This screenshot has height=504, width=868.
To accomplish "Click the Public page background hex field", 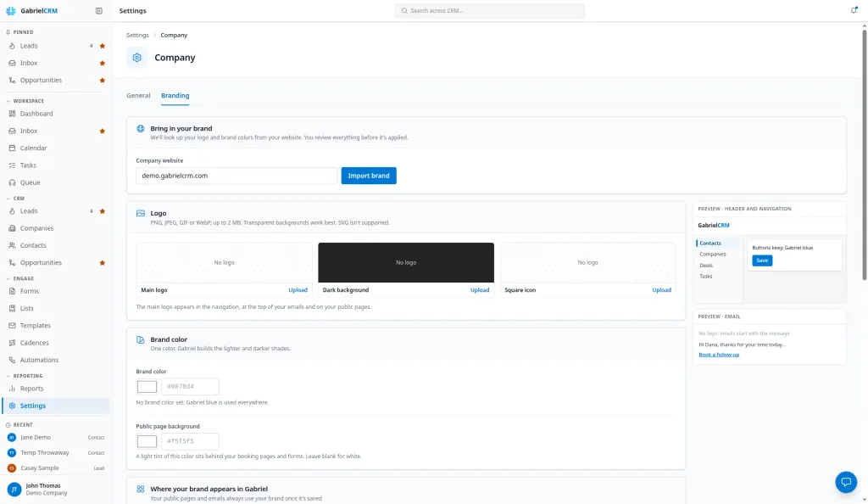I will pyautogui.click(x=190, y=441).
